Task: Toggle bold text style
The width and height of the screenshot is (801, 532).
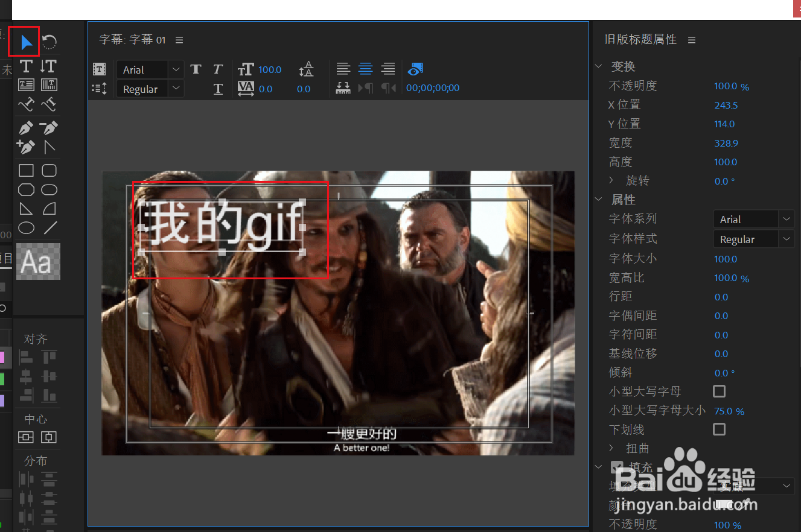Action: click(196, 69)
